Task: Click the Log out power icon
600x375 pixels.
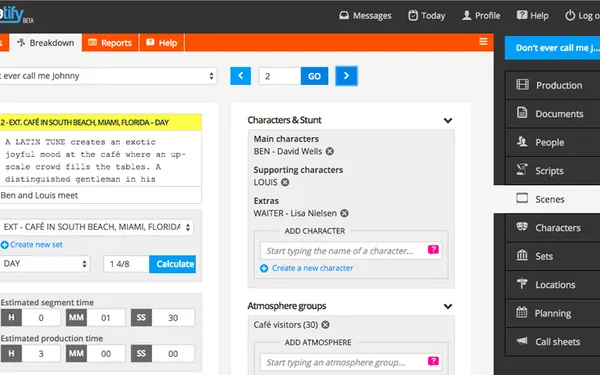Action: click(570, 15)
